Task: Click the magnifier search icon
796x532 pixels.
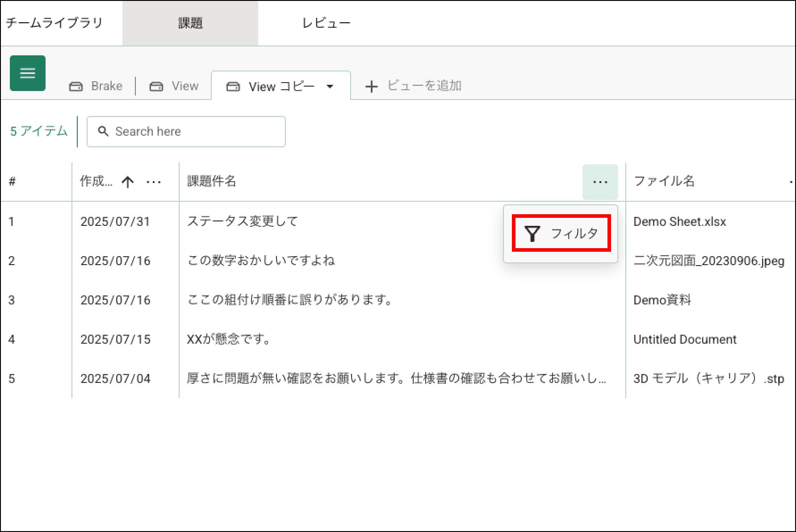Action: [x=103, y=131]
